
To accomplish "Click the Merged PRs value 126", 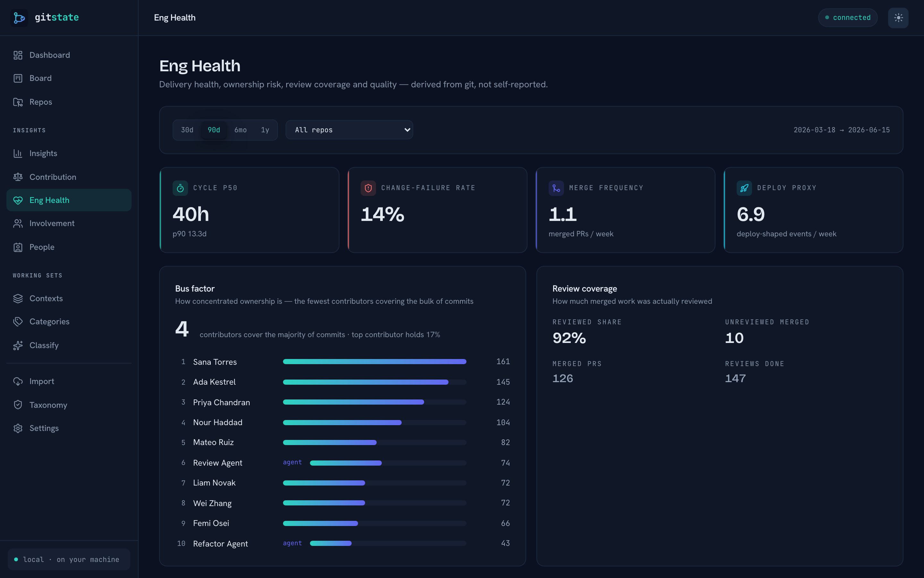I will coord(563,379).
